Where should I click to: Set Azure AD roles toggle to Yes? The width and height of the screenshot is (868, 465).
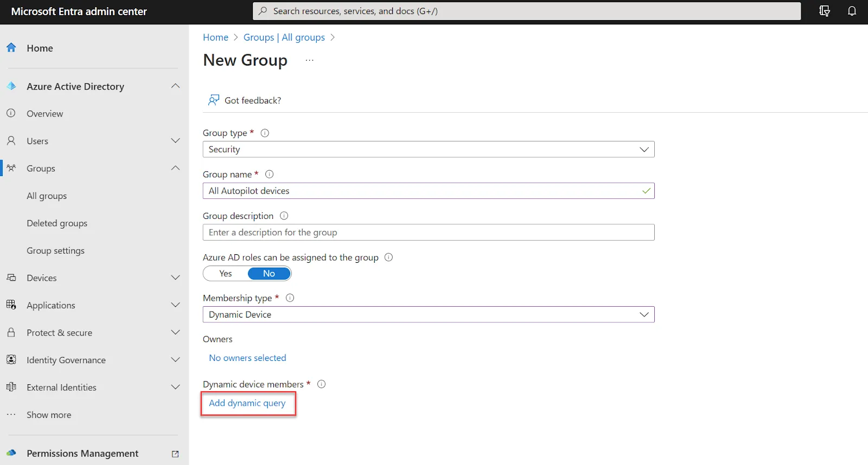pos(226,274)
